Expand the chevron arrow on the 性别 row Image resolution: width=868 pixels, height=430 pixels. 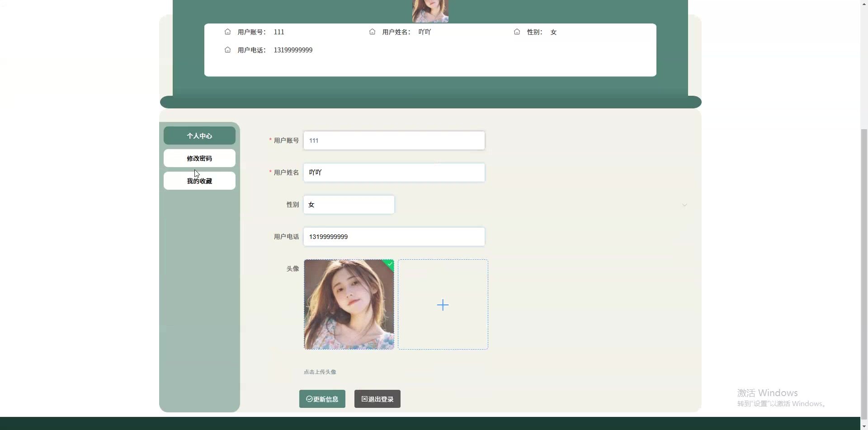[684, 205]
